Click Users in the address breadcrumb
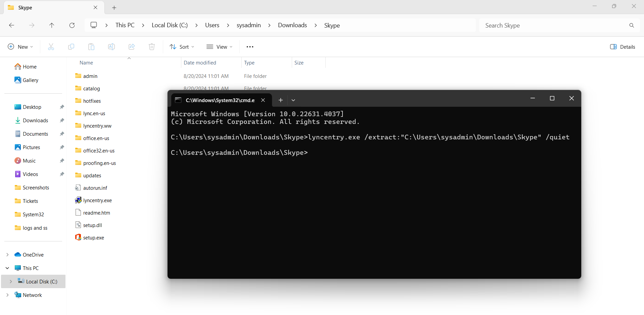The width and height of the screenshot is (644, 315). coord(212,25)
